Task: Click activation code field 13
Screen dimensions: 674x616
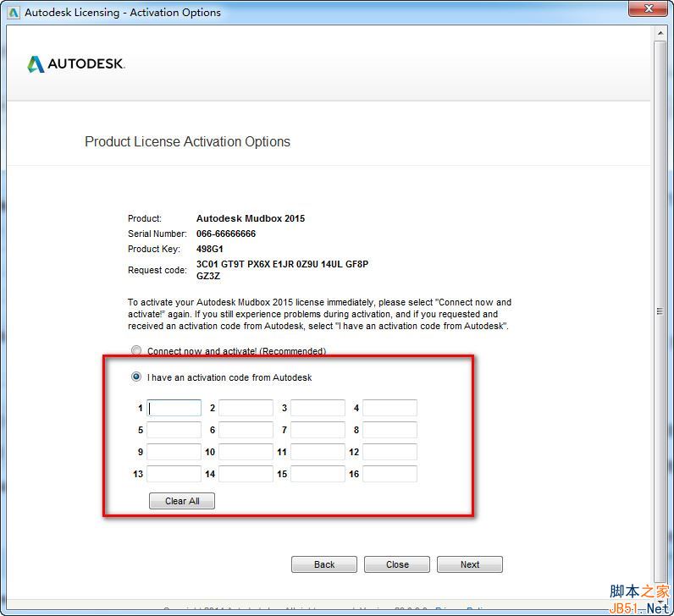Action: point(174,474)
